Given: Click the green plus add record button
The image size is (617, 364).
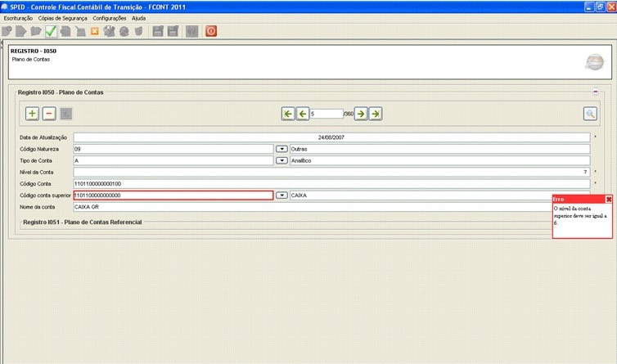Looking at the screenshot, I should coord(33,114).
